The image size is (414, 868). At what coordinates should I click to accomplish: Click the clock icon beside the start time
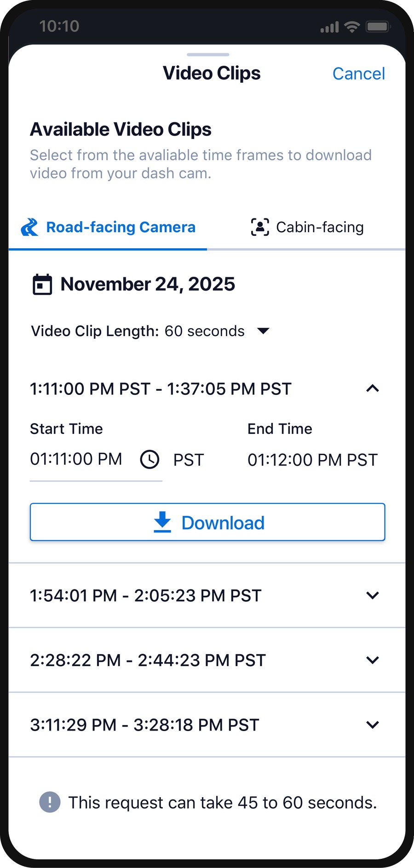tap(149, 459)
